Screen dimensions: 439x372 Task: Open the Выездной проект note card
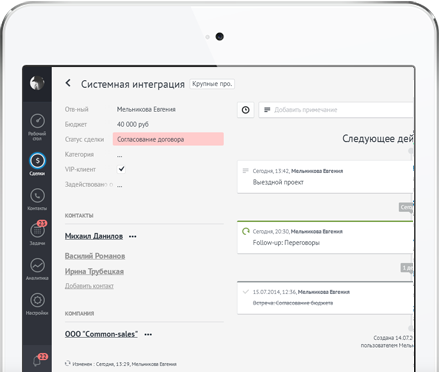(325, 177)
